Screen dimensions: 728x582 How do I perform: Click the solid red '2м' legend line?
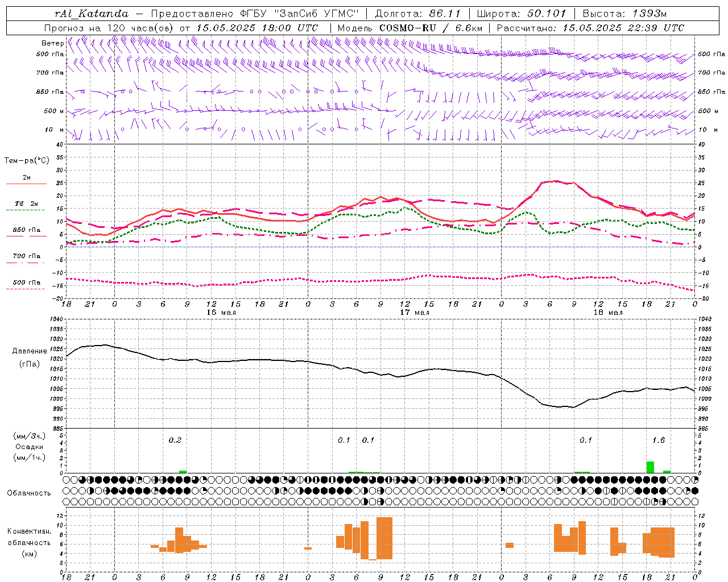(x=26, y=184)
